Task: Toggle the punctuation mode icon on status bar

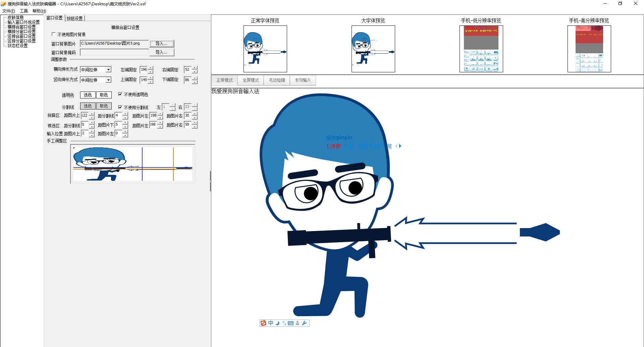Action: 284,323
